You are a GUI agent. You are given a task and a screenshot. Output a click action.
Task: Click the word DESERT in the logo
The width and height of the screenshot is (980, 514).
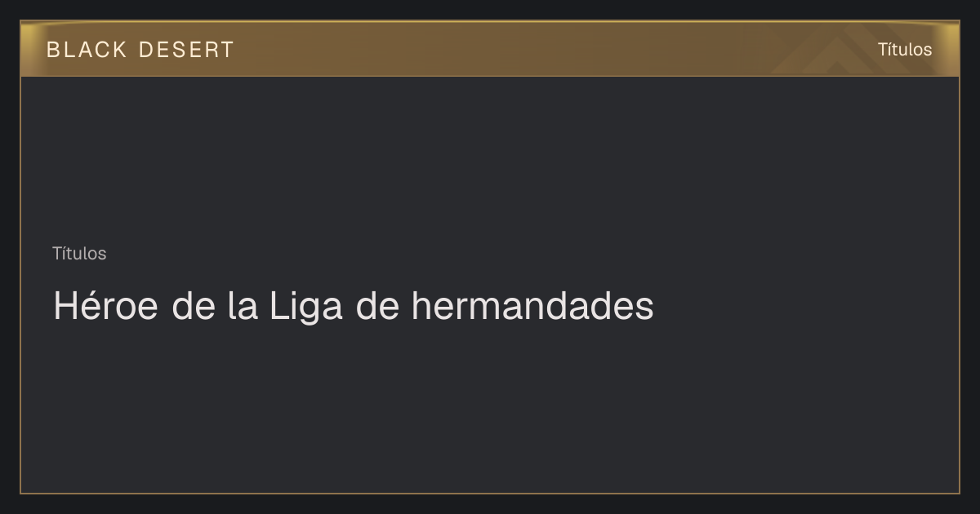pos(186,50)
